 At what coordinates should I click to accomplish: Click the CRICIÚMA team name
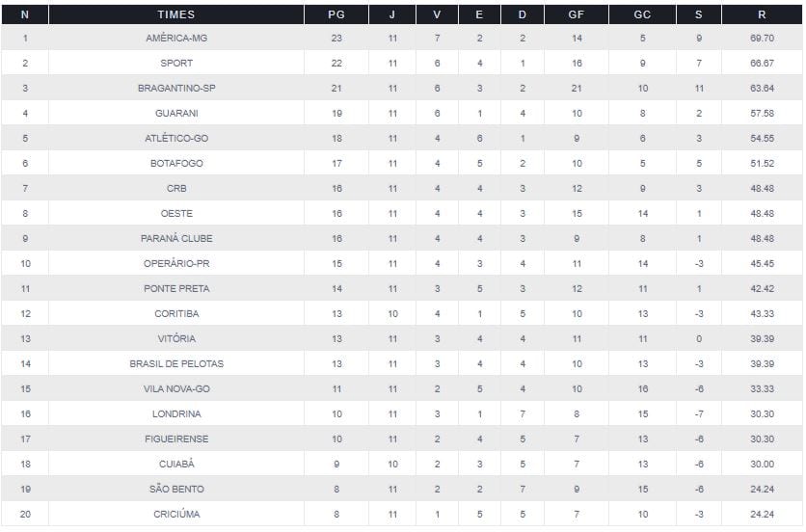(176, 514)
